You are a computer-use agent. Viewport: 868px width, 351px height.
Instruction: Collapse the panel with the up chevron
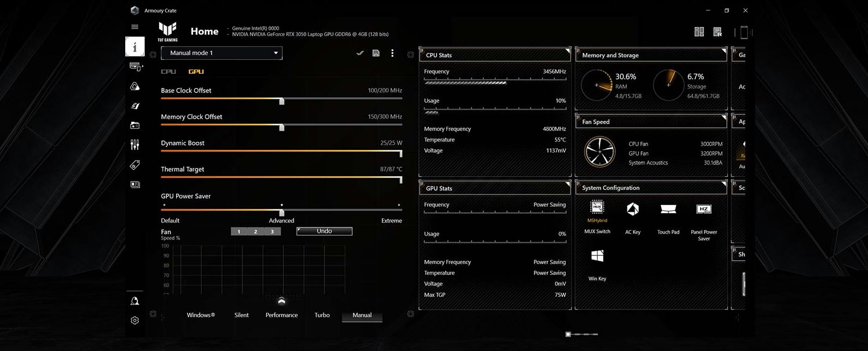pos(282,301)
